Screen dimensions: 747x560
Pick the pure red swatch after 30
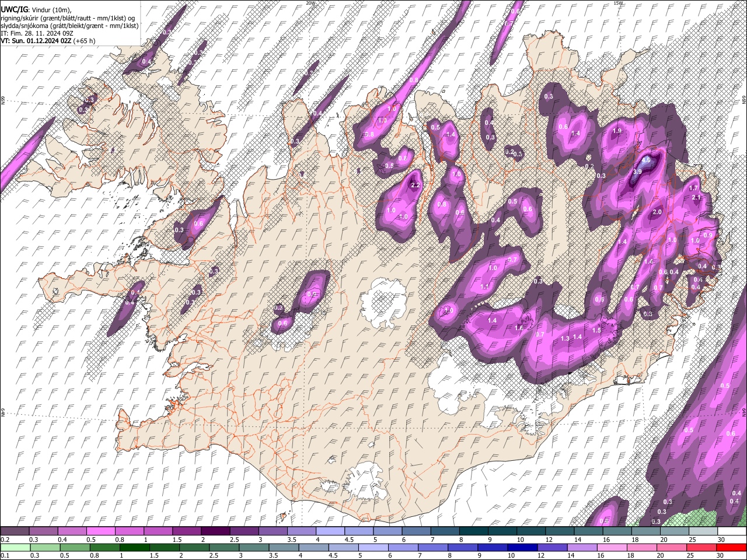[x=731, y=547]
